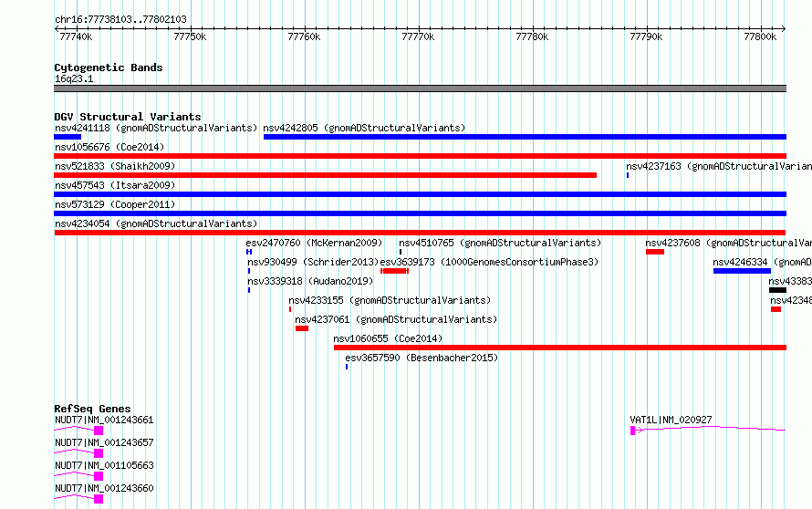Select the nsv521833 red variant bar
Image resolution: width=812 pixels, height=509 pixels.
[x=325, y=175]
